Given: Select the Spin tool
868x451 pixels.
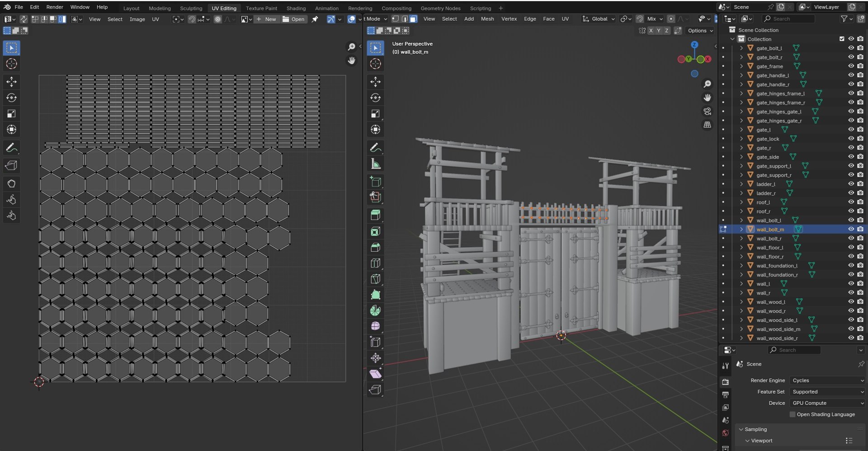Looking at the screenshot, I should [x=375, y=310].
